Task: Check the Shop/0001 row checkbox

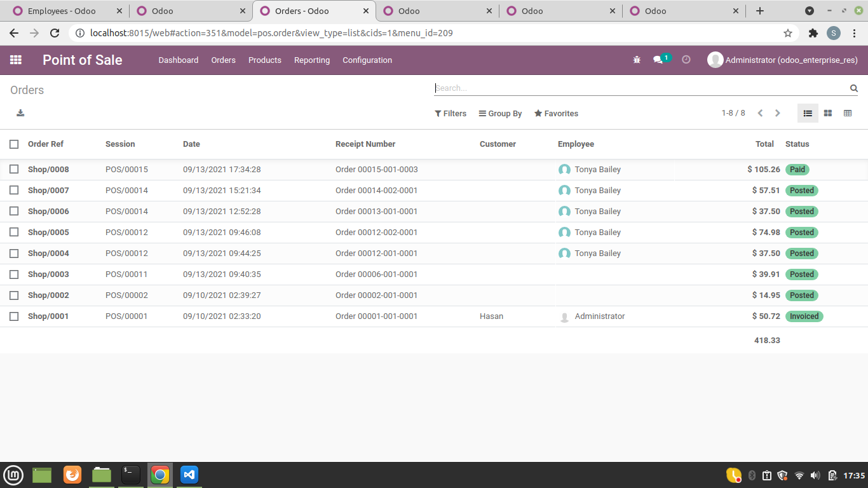Action: [14, 316]
